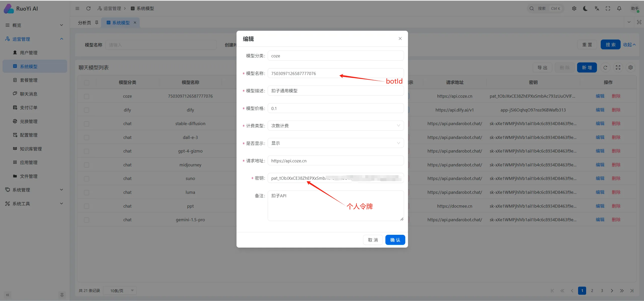This screenshot has width=644, height=301.
Task: Open the 计费类型 dropdown
Action: tap(336, 126)
